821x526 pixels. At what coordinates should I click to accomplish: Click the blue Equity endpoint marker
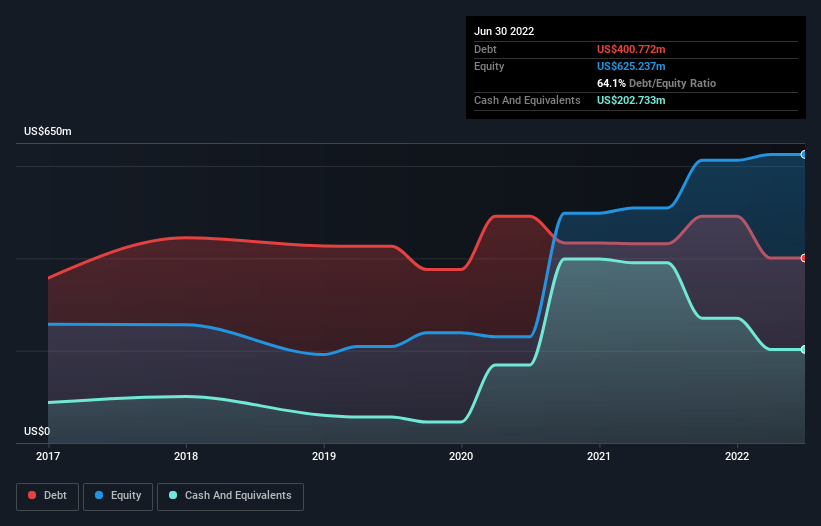coord(804,154)
